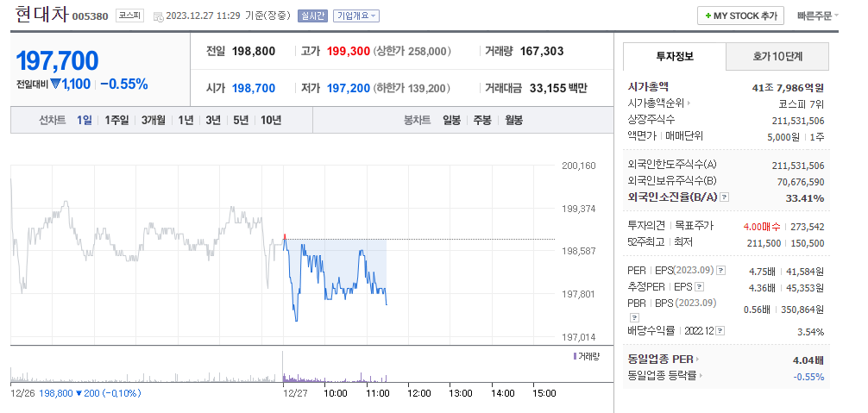This screenshot has height=413, width=868.
Task: Click 동일업종 PER link
Action: 661,360
